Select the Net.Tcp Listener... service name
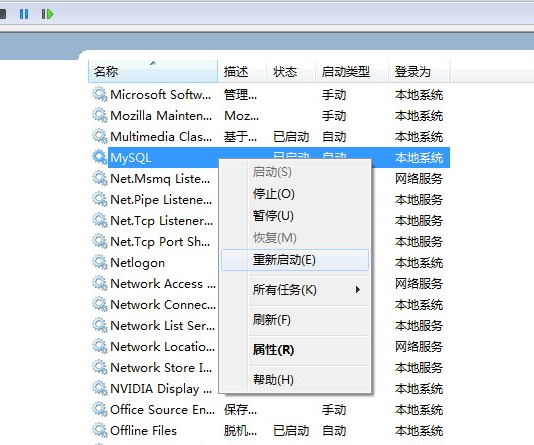The height and width of the screenshot is (445, 534). (161, 221)
